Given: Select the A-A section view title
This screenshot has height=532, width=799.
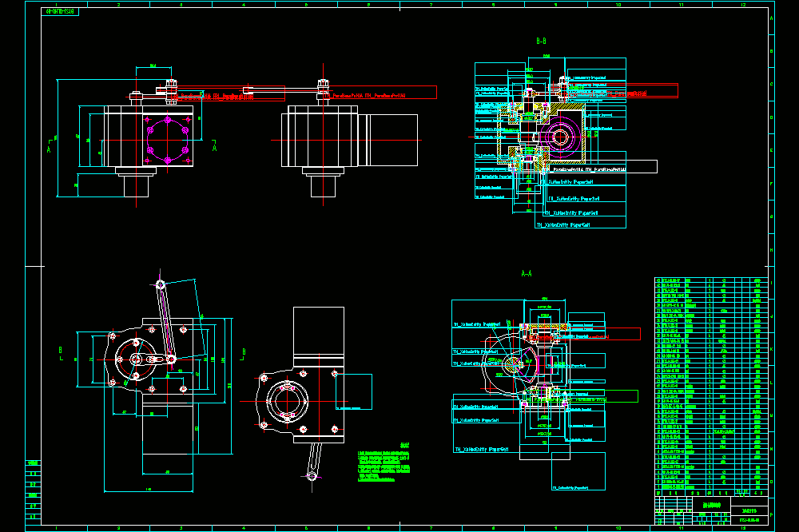Looking at the screenshot, I should coord(527,274).
